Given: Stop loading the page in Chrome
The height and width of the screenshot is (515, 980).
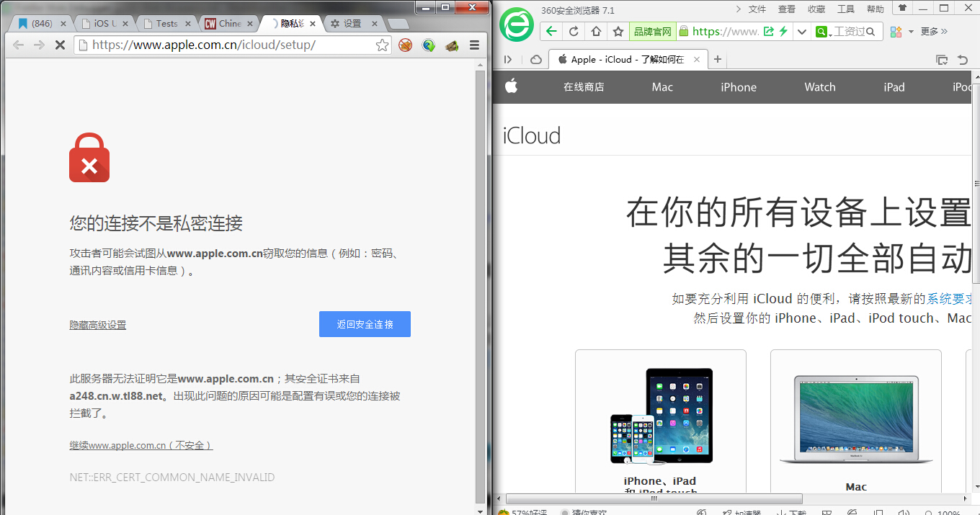Looking at the screenshot, I should [60, 45].
